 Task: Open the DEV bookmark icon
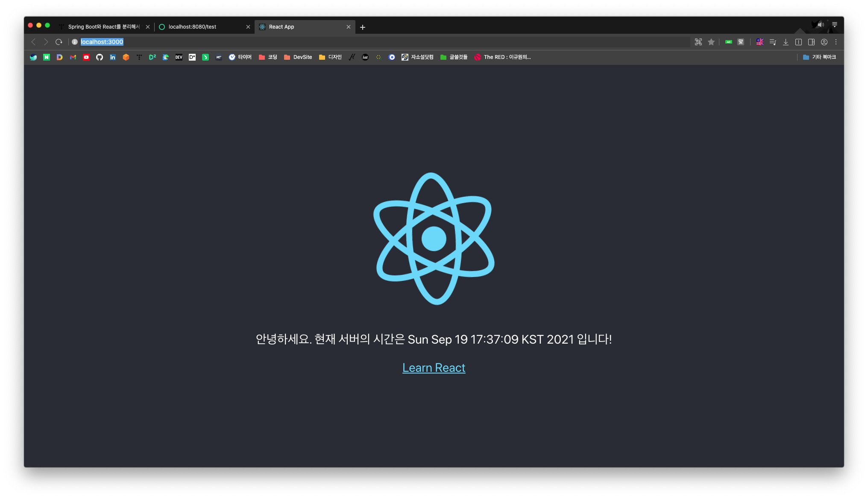point(179,57)
